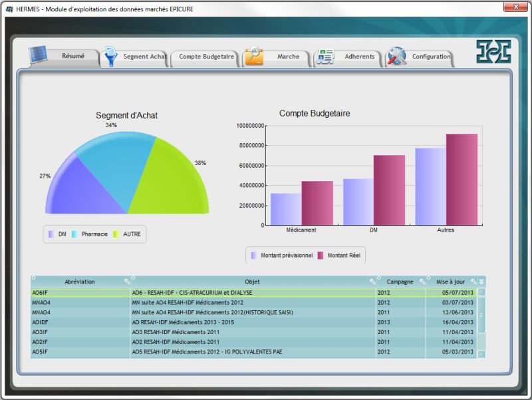Sort by the Objet column header
The width and height of the screenshot is (532, 400).
tap(253, 282)
